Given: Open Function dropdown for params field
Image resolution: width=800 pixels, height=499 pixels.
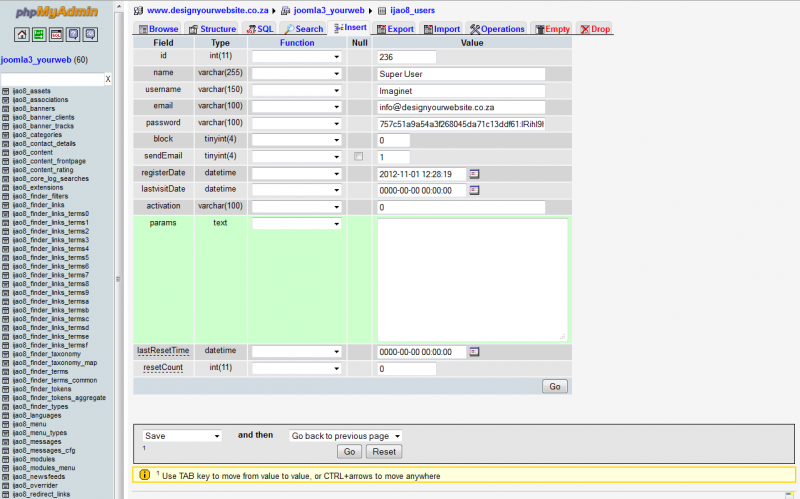Looking at the screenshot, I should pos(296,223).
